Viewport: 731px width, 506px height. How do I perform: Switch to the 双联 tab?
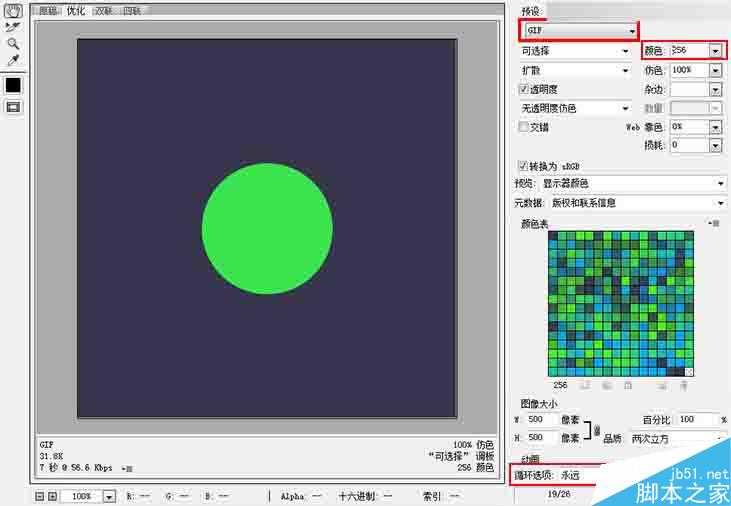coord(103,11)
